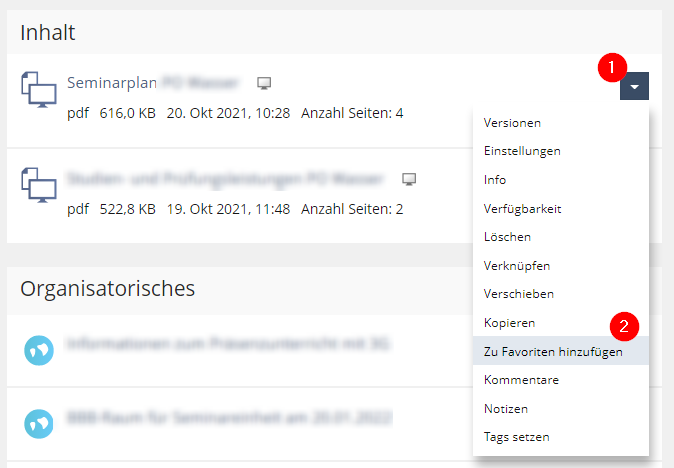The image size is (674, 468).
Task: Click monitor icon next to Seminarplan title
Action: point(264,83)
